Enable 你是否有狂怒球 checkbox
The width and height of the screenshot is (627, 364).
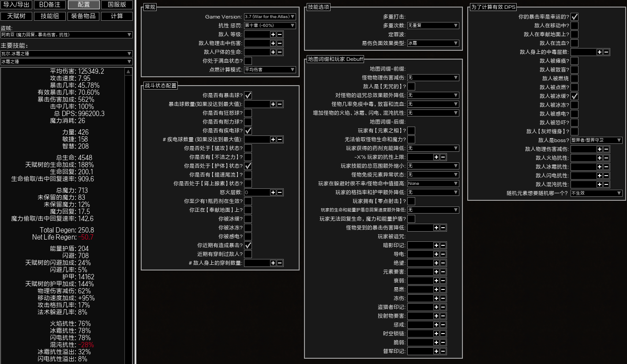coord(248,113)
